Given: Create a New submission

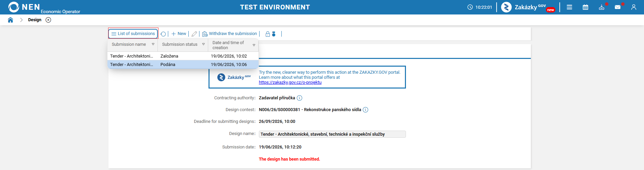Looking at the screenshot, I should coord(179,34).
